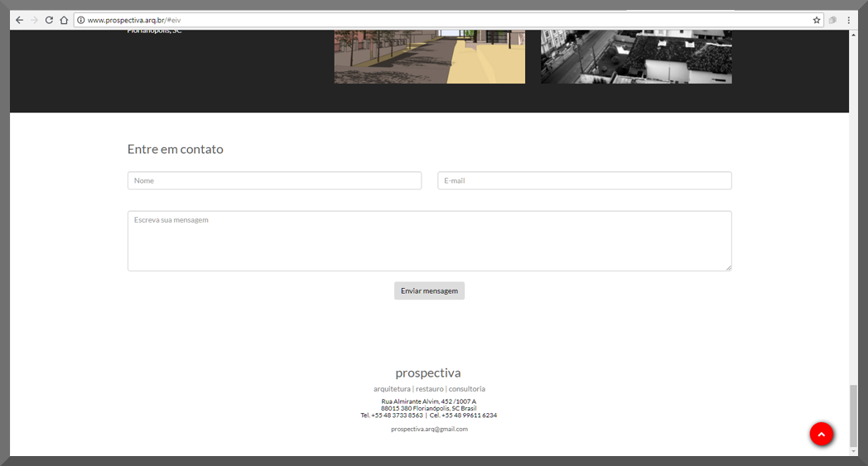
Task: Focus the address bar URL field
Action: (443, 20)
